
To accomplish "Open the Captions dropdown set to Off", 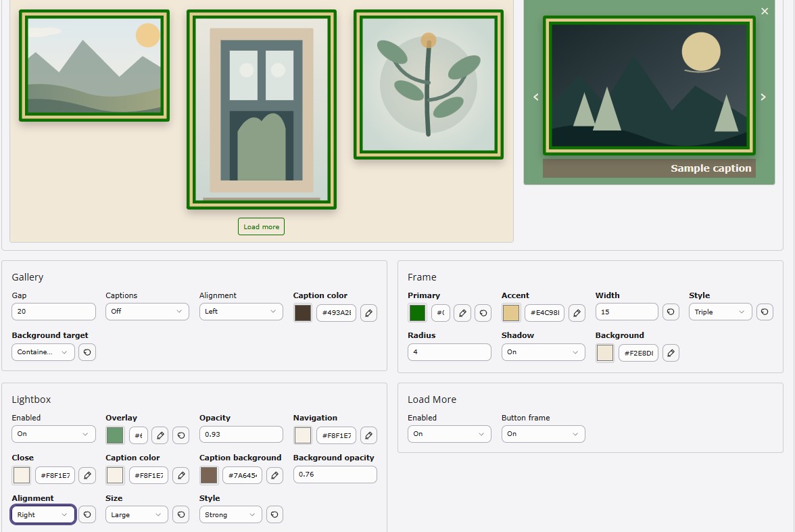I will [x=147, y=312].
